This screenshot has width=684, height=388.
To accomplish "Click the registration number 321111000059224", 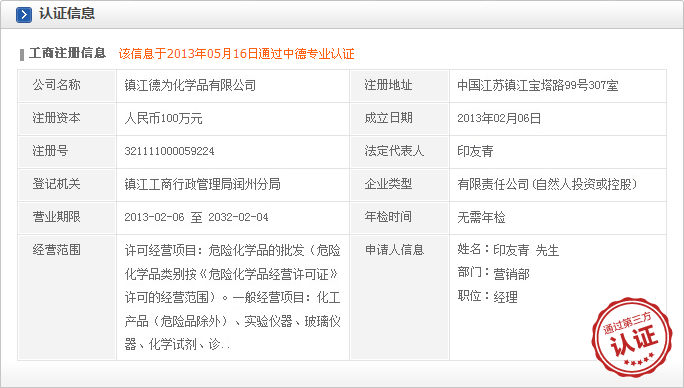I will (169, 151).
